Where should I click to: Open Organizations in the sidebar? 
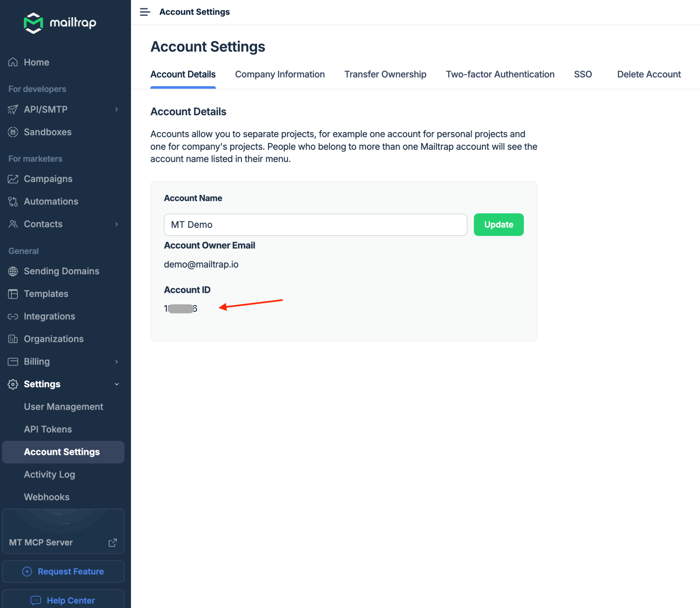tap(54, 339)
